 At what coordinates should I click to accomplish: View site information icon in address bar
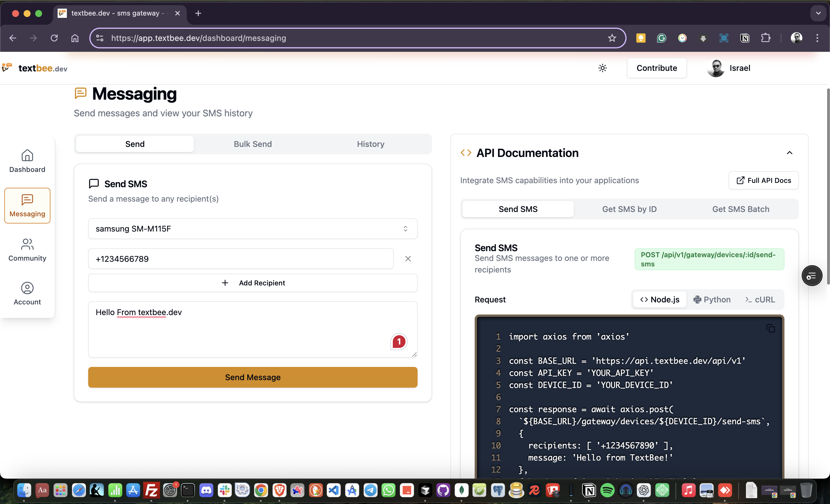[100, 38]
